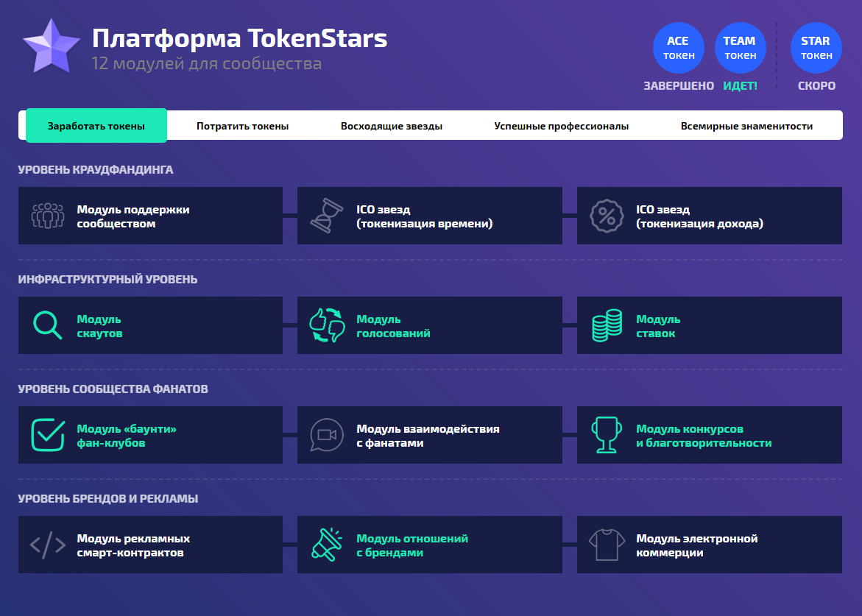This screenshot has height=616, width=862.
Task: Click the TokenStars purple star logo
Action: tap(51, 46)
